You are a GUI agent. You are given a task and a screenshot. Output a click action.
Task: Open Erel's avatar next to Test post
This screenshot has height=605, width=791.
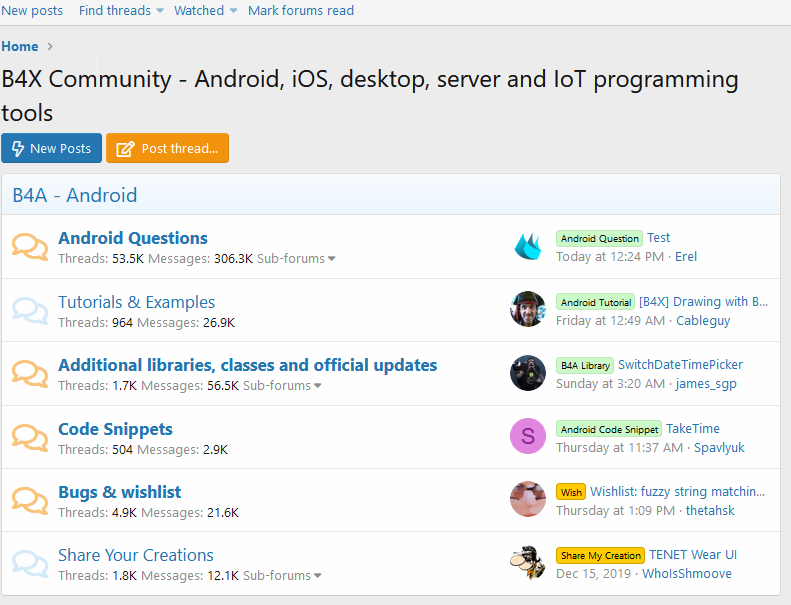point(528,246)
